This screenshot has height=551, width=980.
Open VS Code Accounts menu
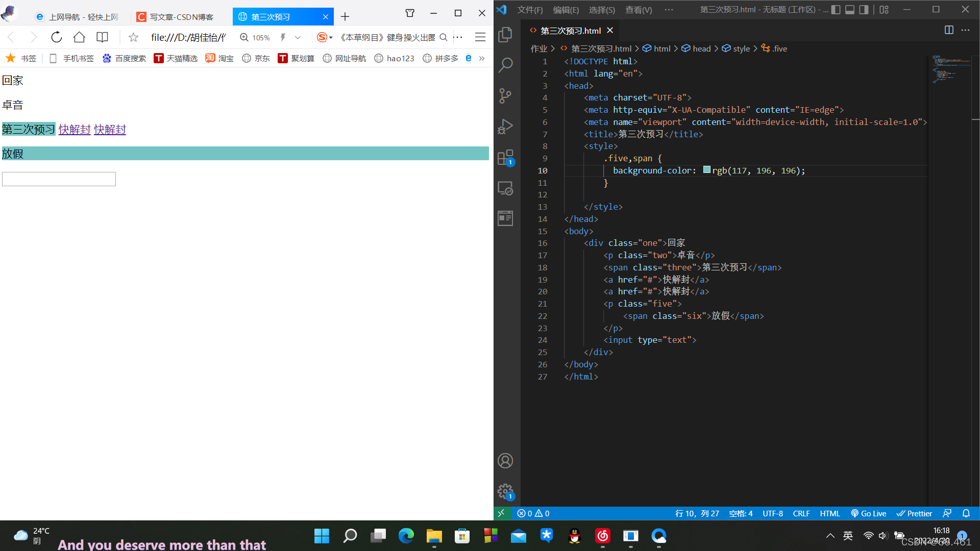coord(505,461)
